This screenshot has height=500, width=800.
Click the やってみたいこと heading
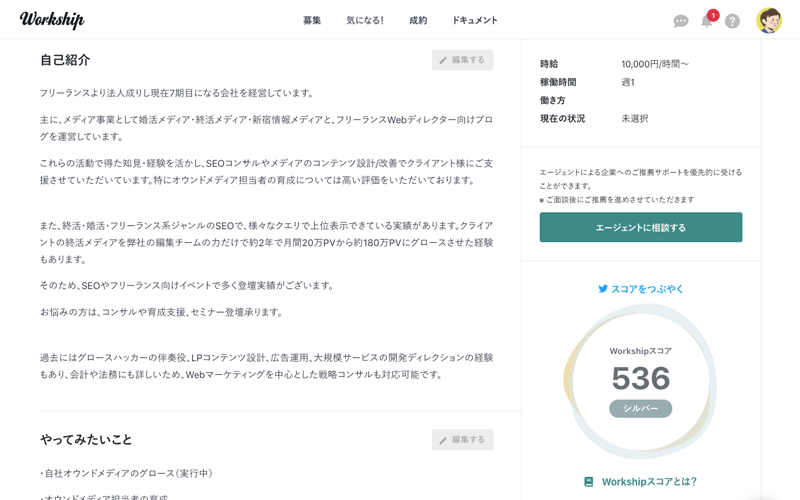click(x=86, y=440)
